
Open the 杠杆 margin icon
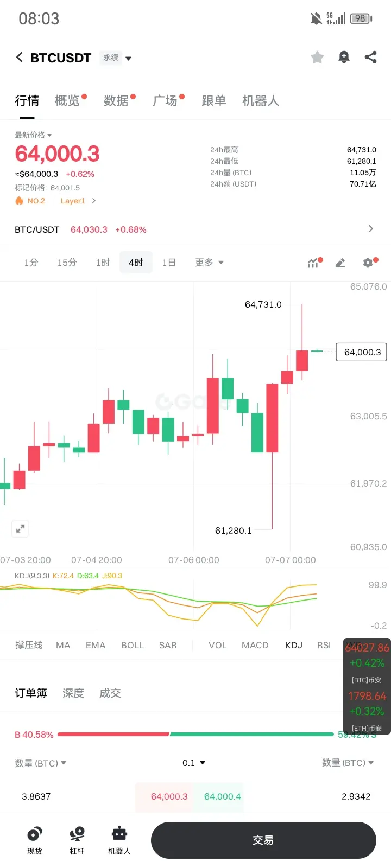[x=77, y=840]
